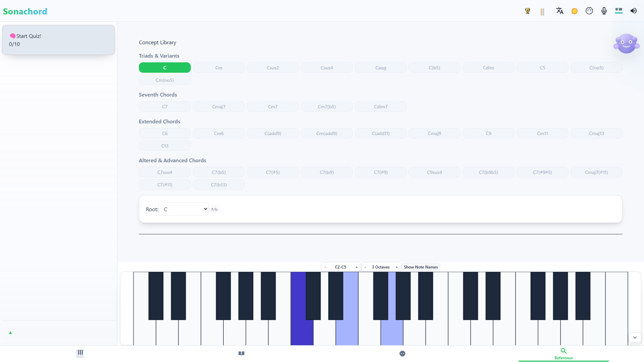Raise the piano range with plus after C2-C5
The image size is (644, 362).
(x=356, y=267)
